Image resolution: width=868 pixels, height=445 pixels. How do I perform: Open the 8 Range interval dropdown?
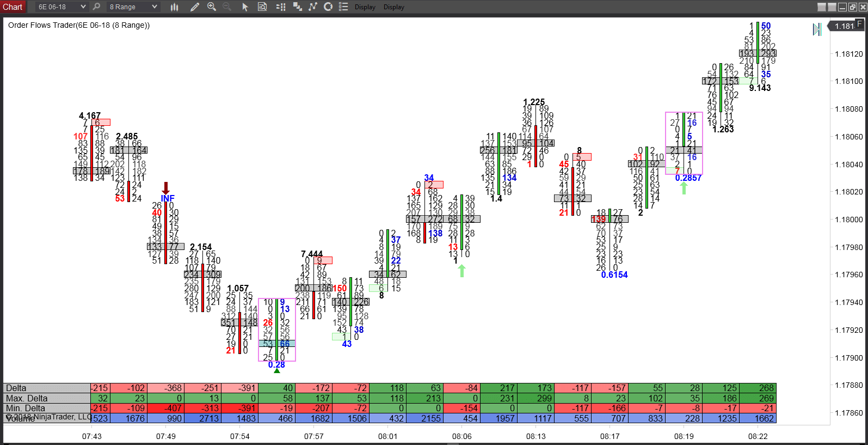[133, 7]
